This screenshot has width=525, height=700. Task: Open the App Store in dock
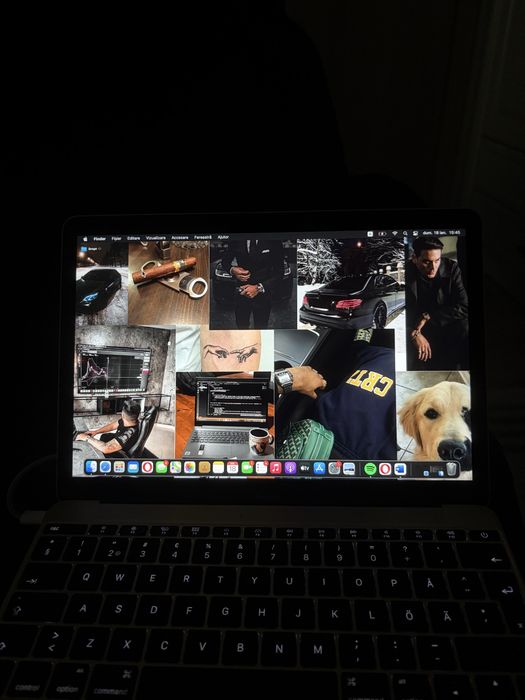(x=319, y=468)
